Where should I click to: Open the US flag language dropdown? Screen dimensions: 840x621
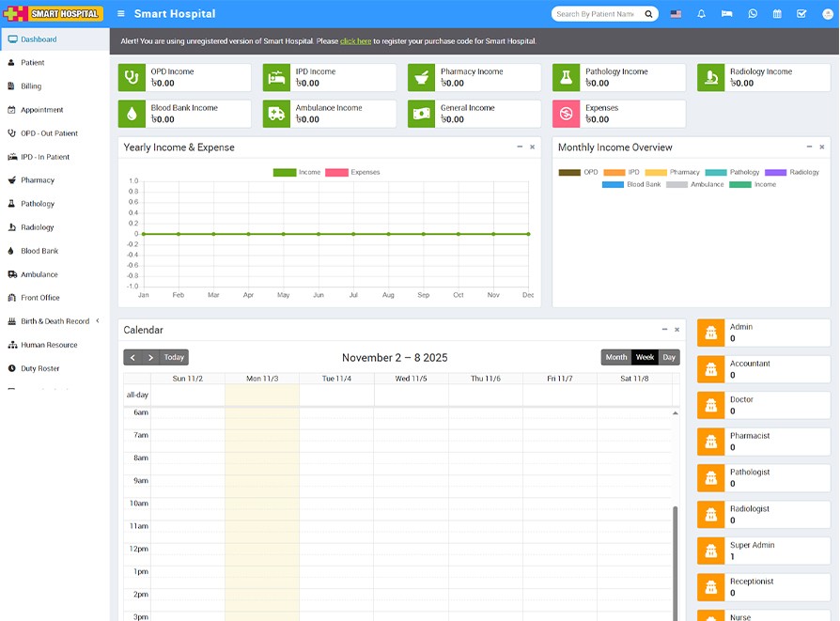coord(676,14)
